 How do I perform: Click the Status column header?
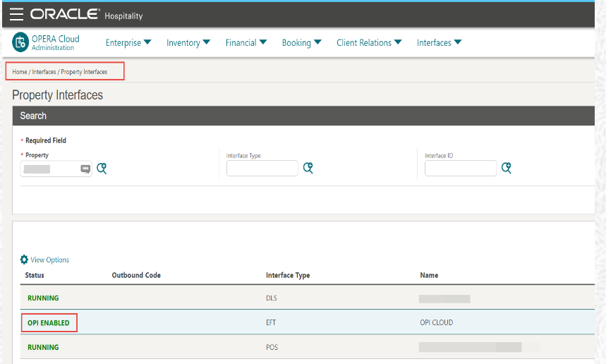pos(35,275)
